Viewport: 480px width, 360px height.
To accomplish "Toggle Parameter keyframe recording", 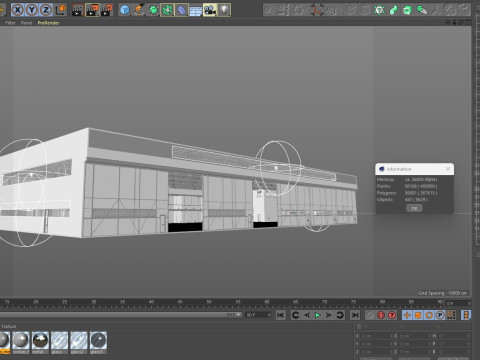I will [440, 315].
